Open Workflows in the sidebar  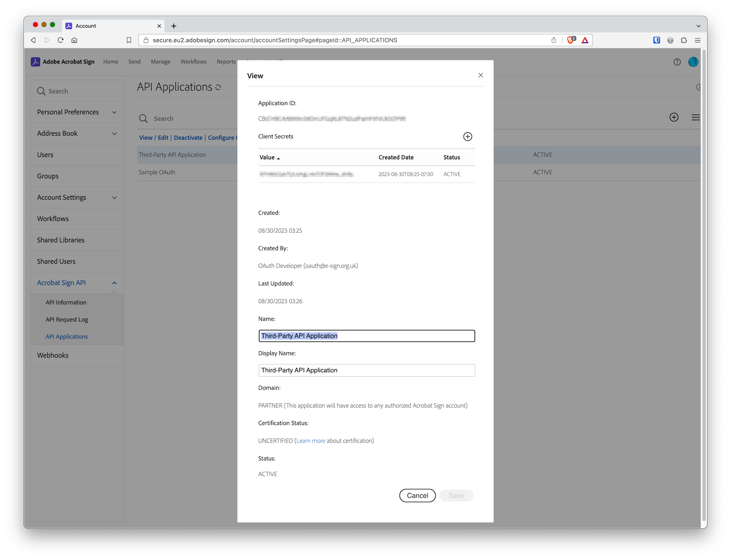(77, 219)
